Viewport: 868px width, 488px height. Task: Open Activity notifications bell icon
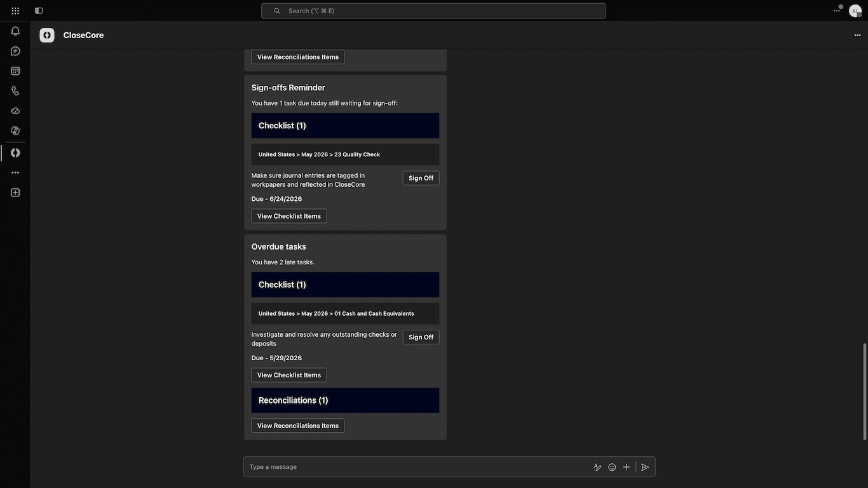tap(15, 31)
